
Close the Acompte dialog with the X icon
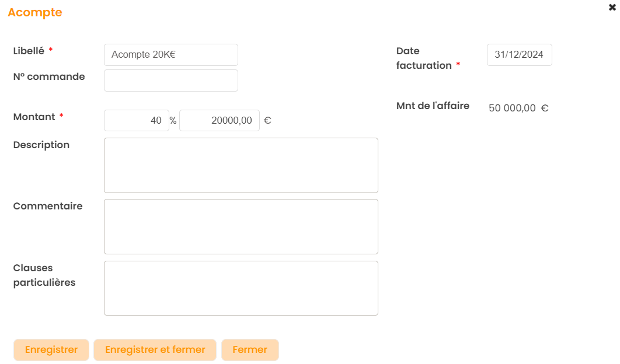click(x=612, y=8)
